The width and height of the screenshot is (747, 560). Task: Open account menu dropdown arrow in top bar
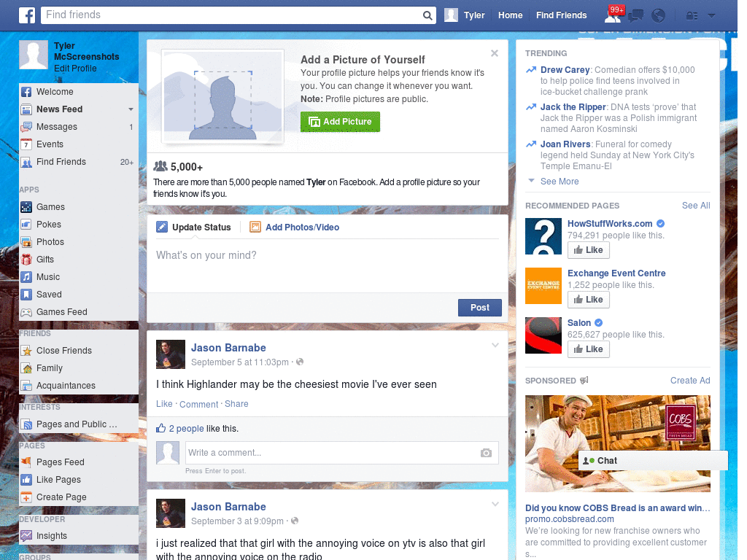click(711, 16)
